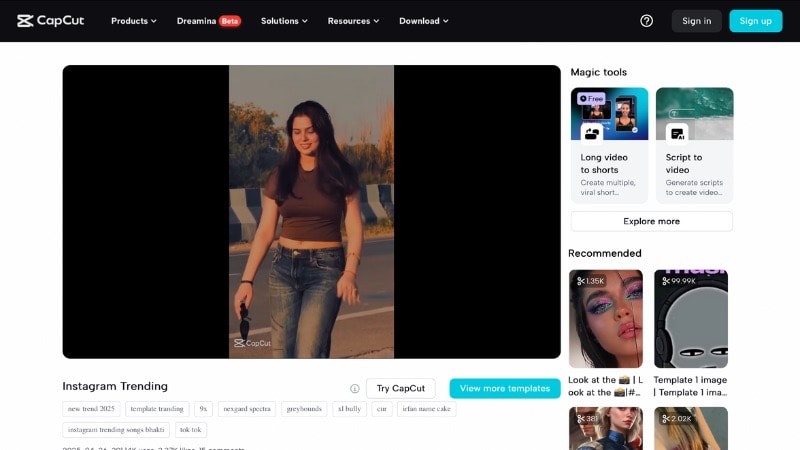Open the recommended template with 381 uses
This screenshot has width=800, height=450.
(606, 429)
